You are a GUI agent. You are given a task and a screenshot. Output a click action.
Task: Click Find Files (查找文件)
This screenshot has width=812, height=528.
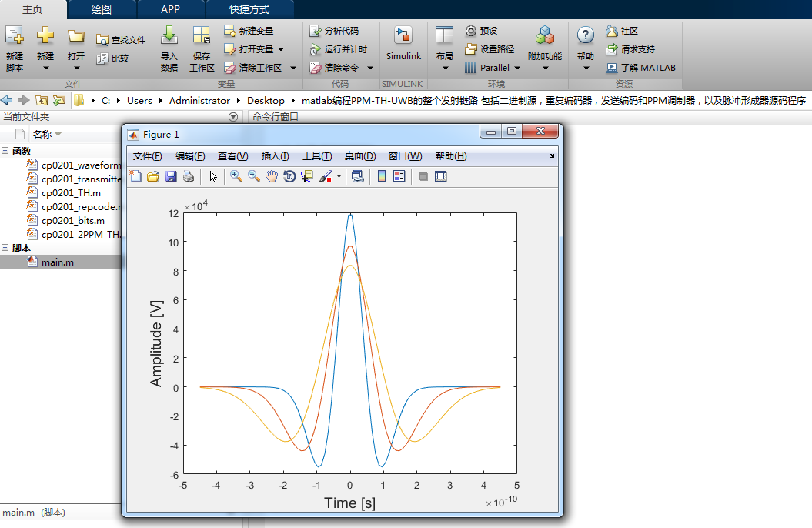tap(121, 40)
